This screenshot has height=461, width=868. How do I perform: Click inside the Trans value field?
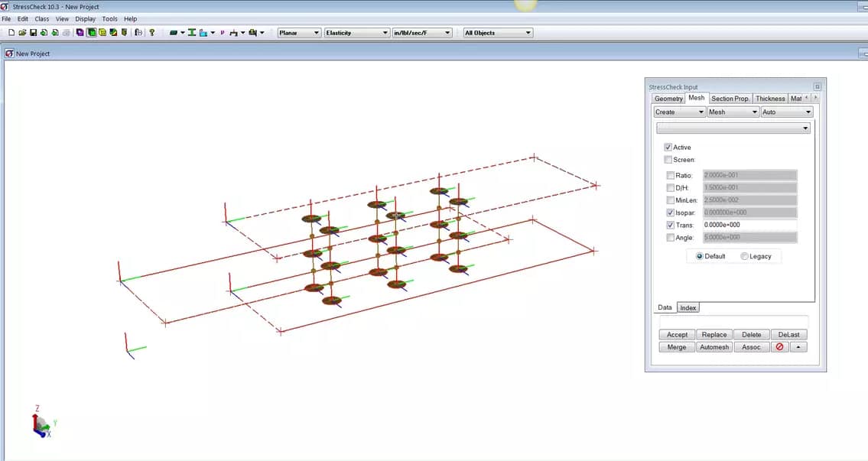749,225
